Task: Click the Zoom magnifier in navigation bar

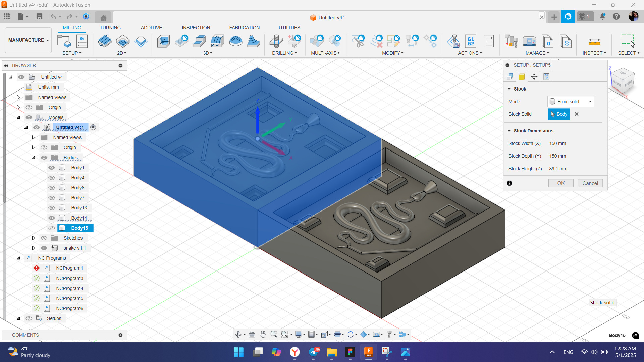Action: (x=274, y=335)
